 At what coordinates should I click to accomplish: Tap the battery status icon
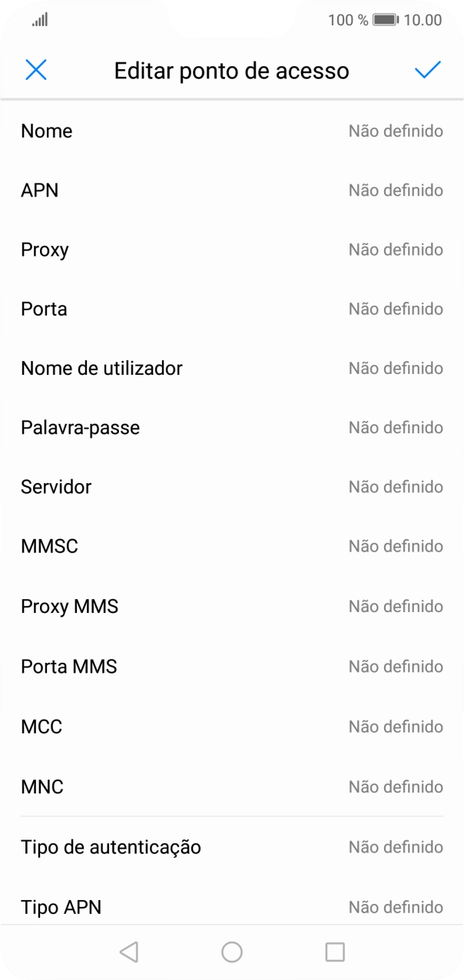(x=385, y=20)
